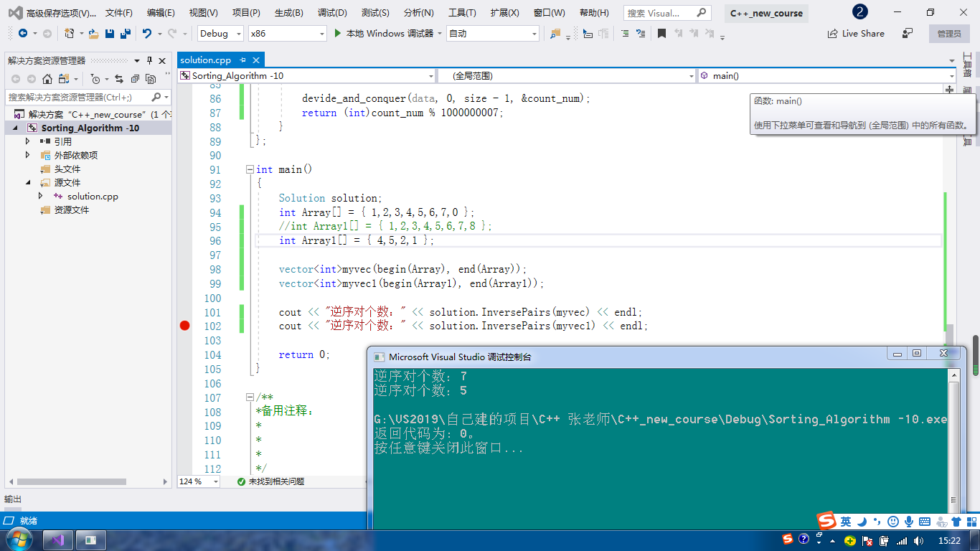Collapse the main() function outline
The width and height of the screenshot is (980, 551).
click(x=250, y=170)
